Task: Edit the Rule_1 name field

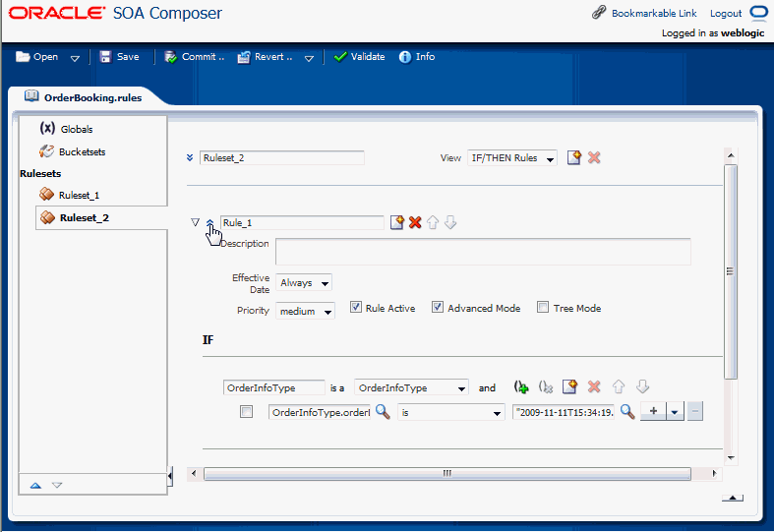Action: click(x=302, y=222)
